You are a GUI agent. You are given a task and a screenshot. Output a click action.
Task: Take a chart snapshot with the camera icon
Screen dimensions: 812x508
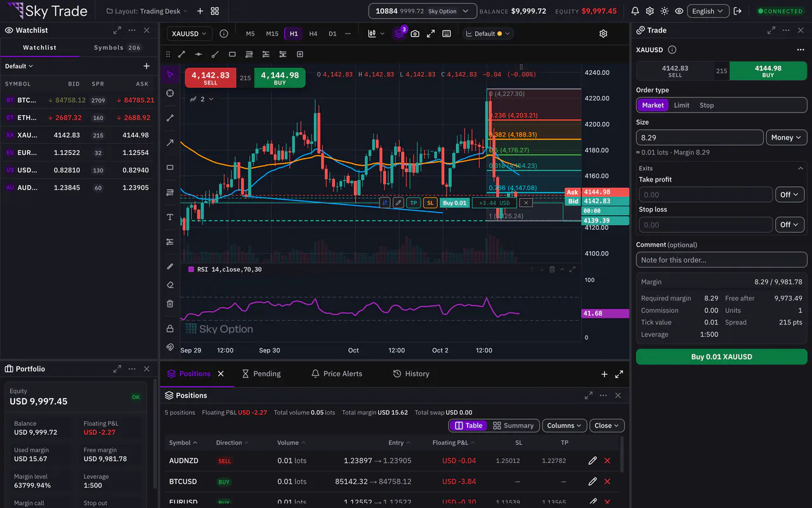pyautogui.click(x=415, y=34)
